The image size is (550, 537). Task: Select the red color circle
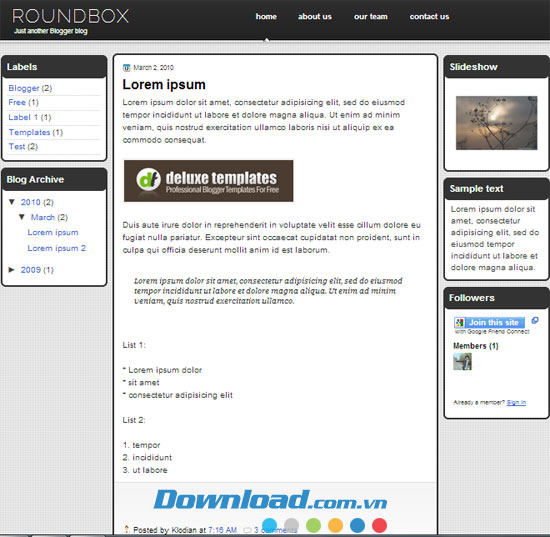click(x=379, y=525)
